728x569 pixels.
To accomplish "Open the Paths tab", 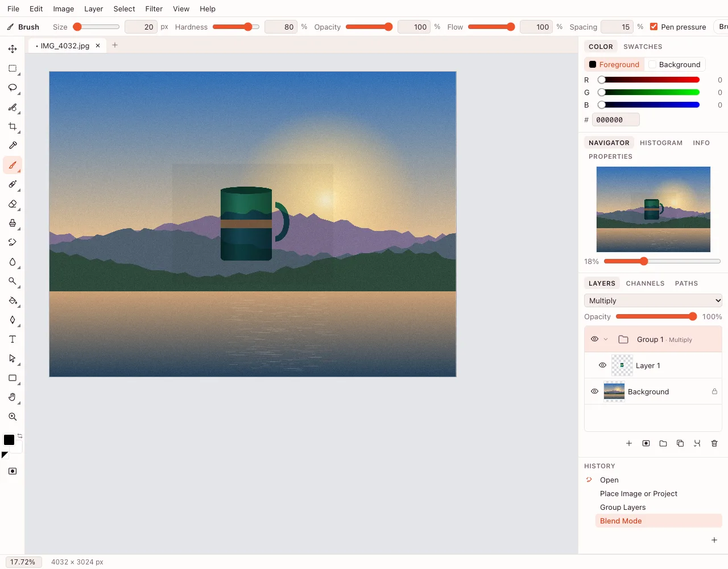I will pyautogui.click(x=686, y=283).
